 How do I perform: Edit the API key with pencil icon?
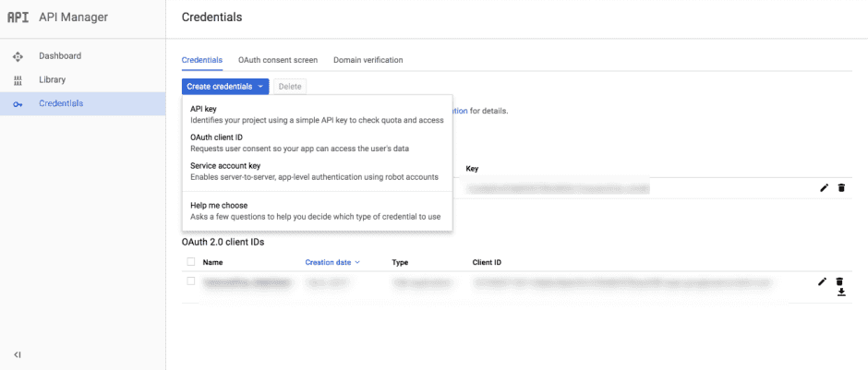[x=824, y=187]
